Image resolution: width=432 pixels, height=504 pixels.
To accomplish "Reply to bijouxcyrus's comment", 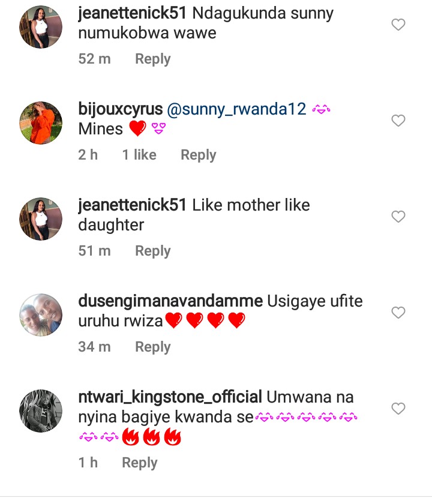I will (198, 155).
